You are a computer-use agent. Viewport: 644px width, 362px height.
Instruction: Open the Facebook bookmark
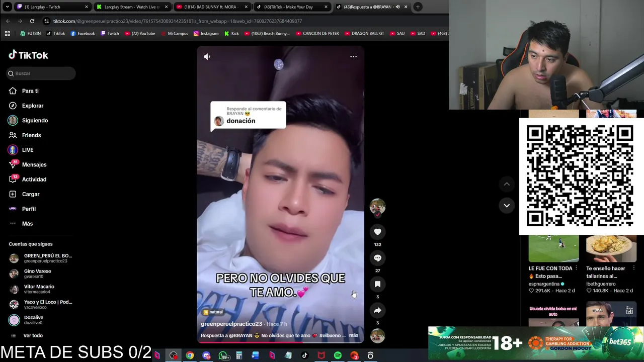click(x=83, y=34)
